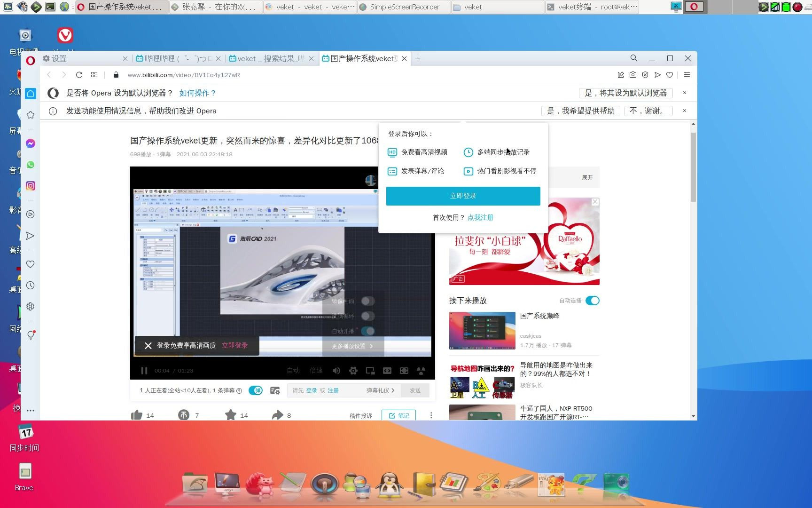Screen dimensions: 812x508
Task: Close the Raffaello advertisement
Action: pos(595,202)
